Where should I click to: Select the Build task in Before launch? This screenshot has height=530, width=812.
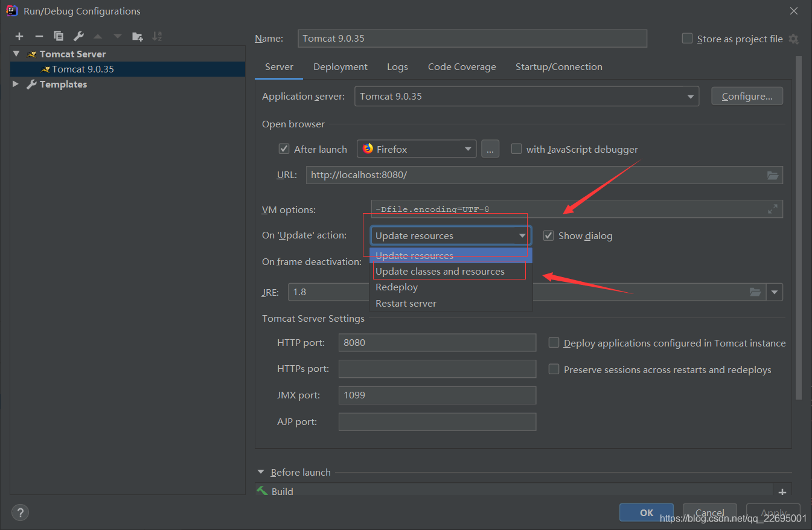click(514, 491)
